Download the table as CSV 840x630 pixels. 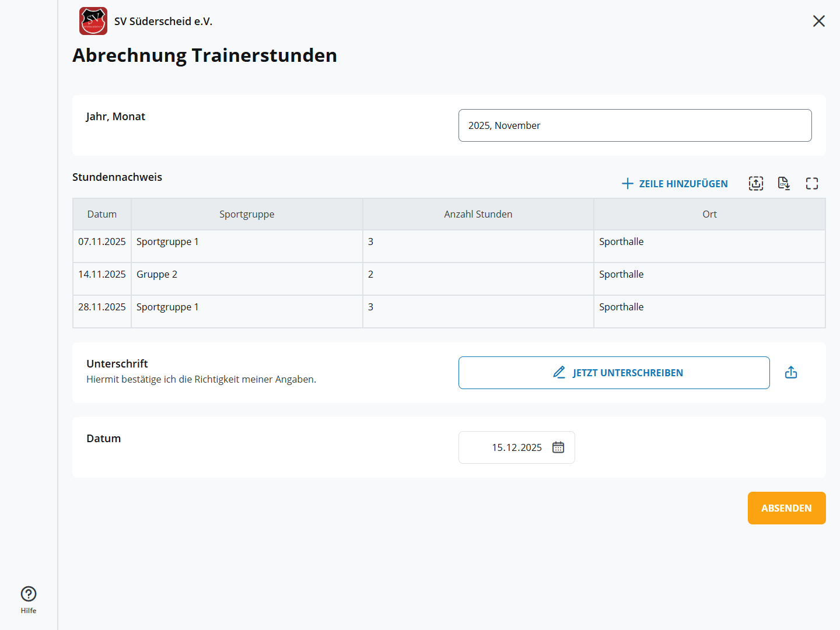point(783,184)
